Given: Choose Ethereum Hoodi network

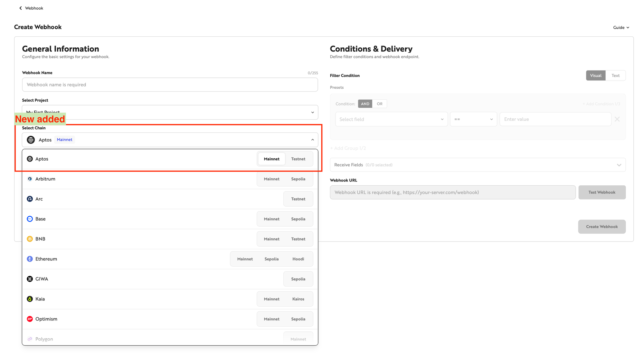Looking at the screenshot, I should tap(298, 259).
